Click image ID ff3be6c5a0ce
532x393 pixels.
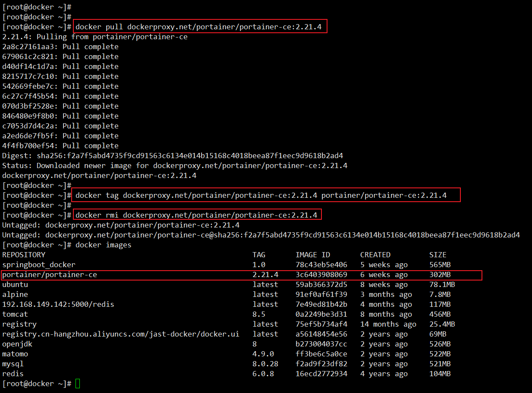point(321,354)
